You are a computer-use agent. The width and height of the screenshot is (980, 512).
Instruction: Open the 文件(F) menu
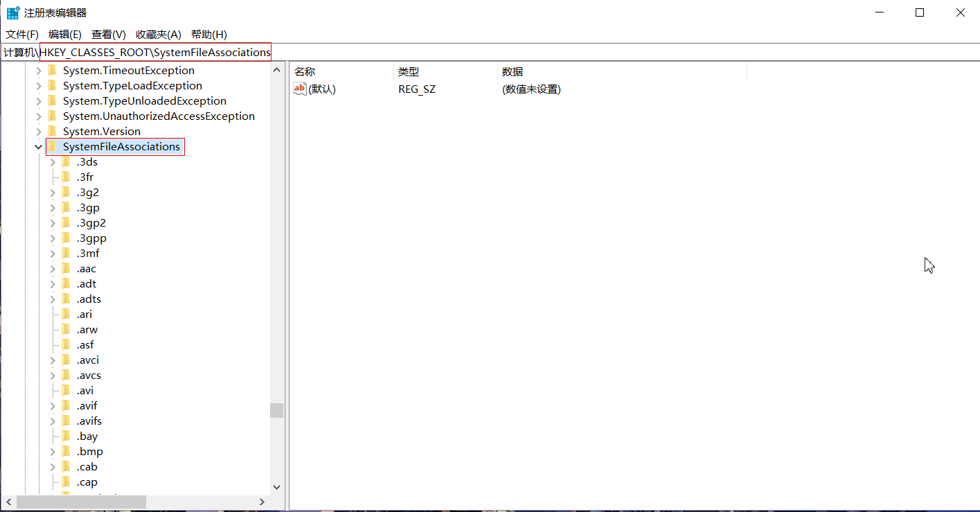pyautogui.click(x=22, y=34)
